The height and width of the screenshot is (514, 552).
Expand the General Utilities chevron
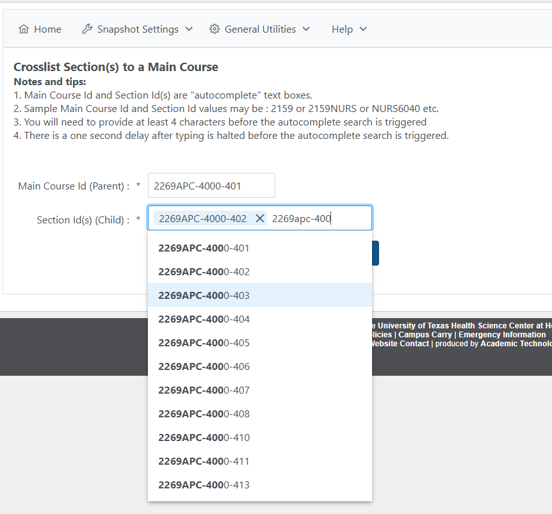(x=306, y=29)
